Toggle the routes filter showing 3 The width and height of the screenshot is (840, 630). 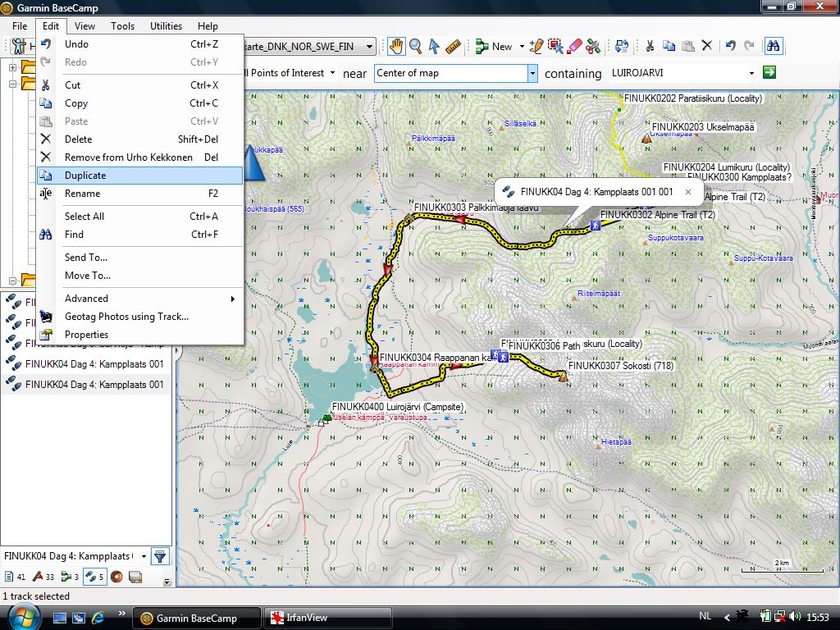click(x=71, y=577)
